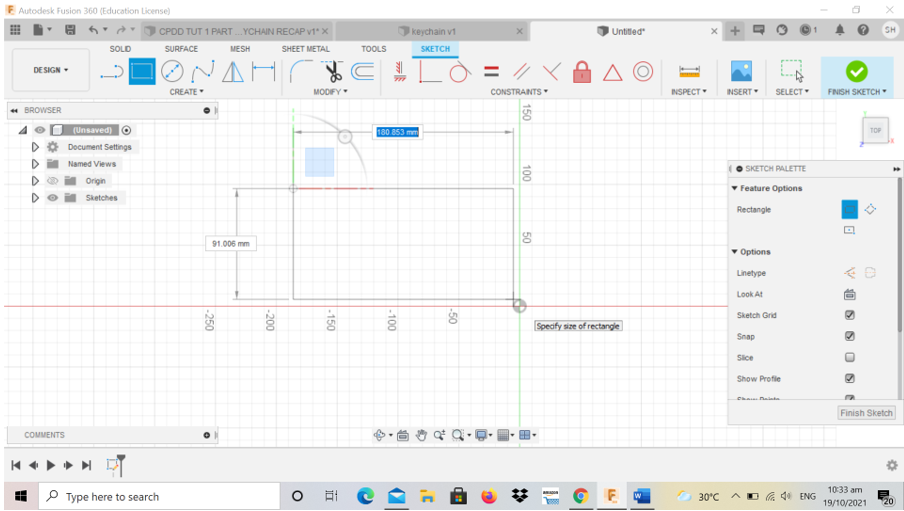Click the green Finish Sketch checkmark
904x511 pixels.
tap(857, 72)
